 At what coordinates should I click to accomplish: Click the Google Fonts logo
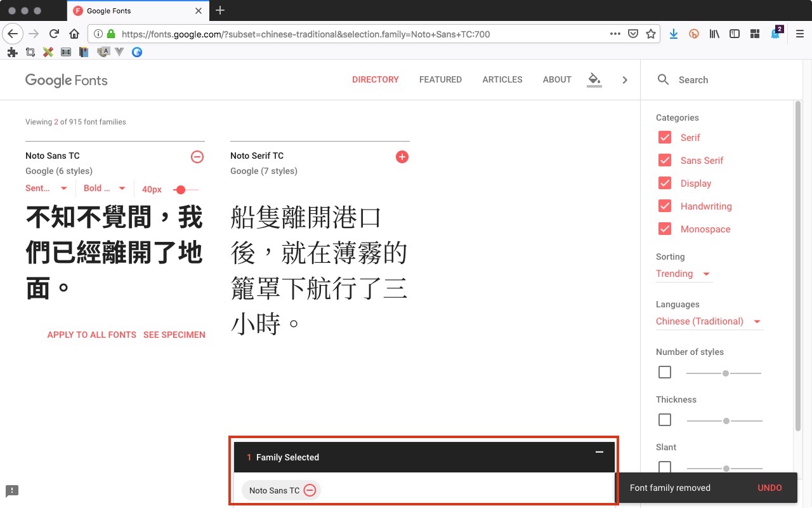click(67, 80)
